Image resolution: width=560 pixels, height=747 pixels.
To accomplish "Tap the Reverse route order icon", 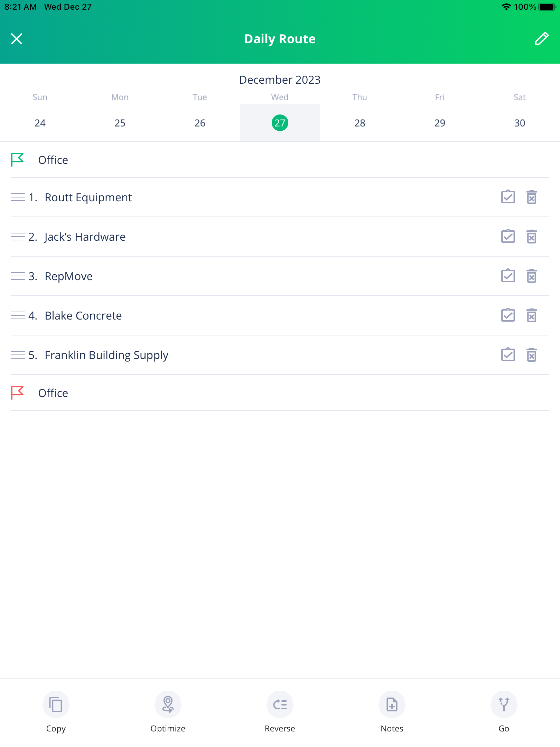I will click(x=280, y=704).
